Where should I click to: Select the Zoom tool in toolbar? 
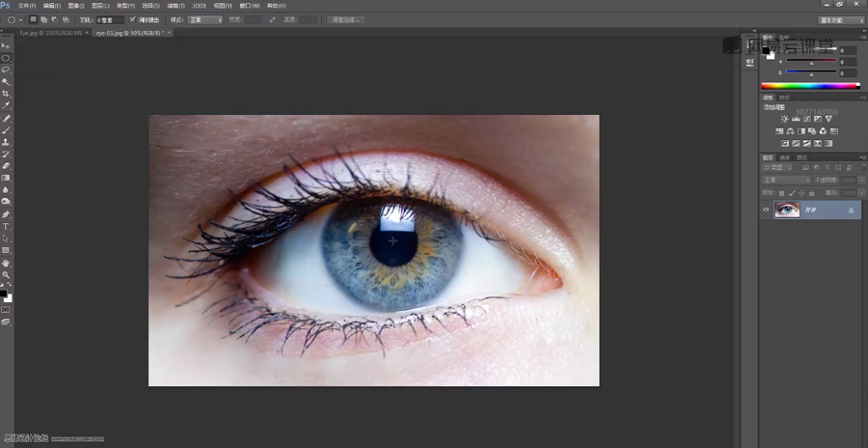tap(6, 274)
